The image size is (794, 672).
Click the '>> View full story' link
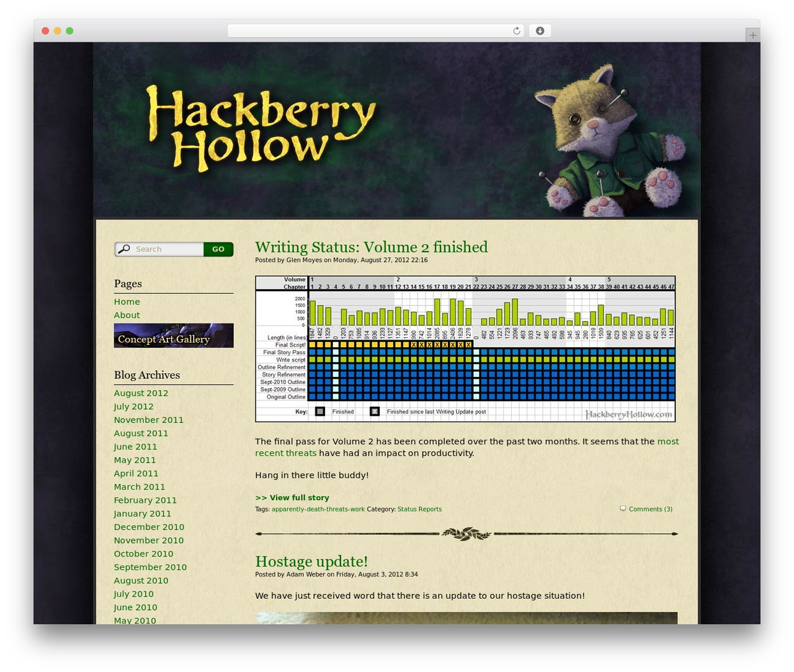(292, 498)
